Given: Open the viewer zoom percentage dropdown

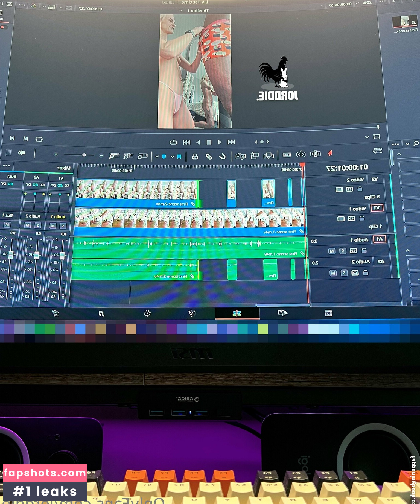Looking at the screenshot, I should [x=357, y=4].
